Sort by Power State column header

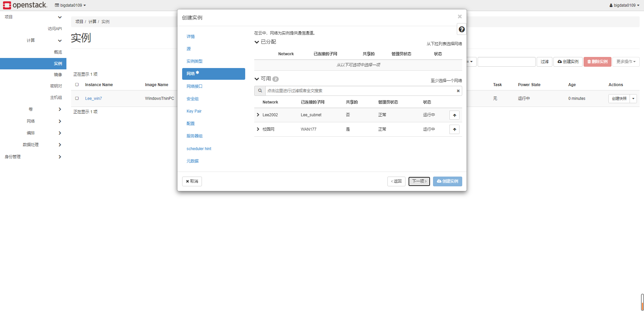(x=529, y=85)
